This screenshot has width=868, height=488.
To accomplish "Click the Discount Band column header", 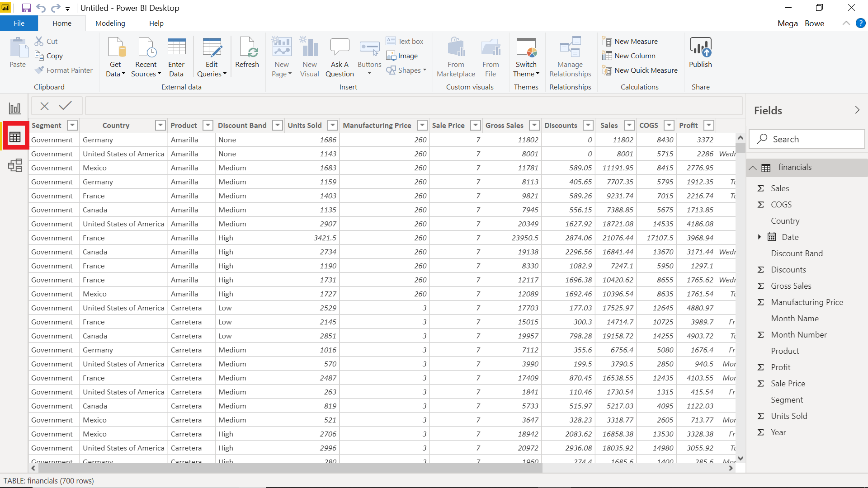I will 242,125.
